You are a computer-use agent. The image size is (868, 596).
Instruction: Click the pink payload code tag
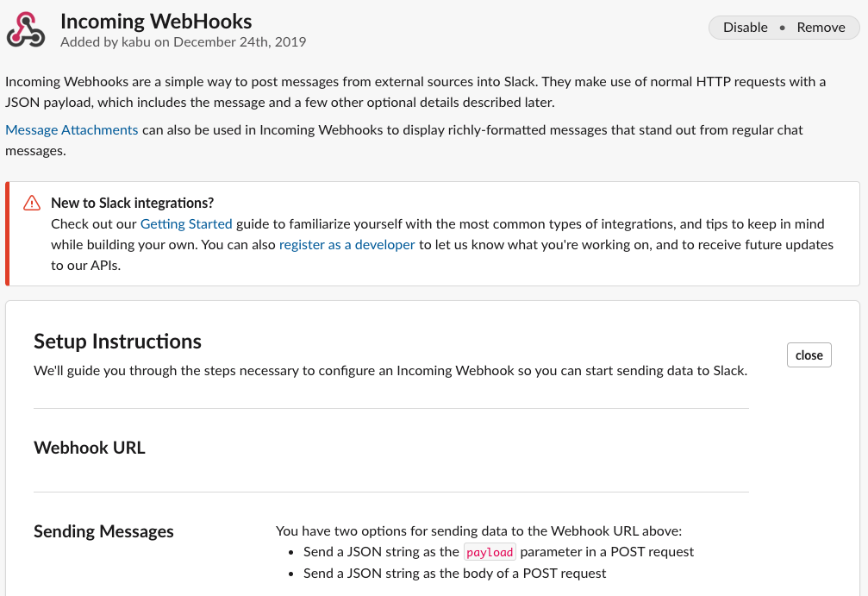[490, 552]
